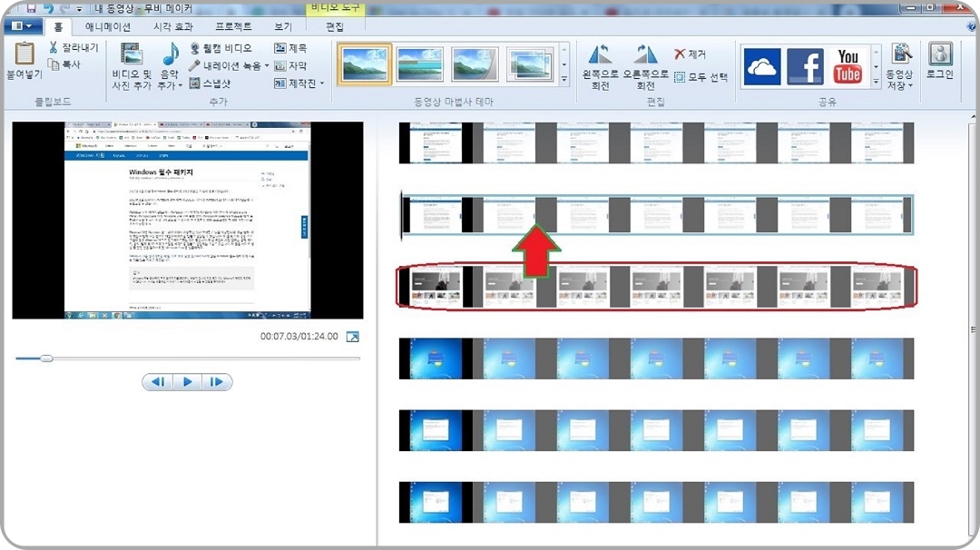Play the video preview
Viewport: 980px width, 550px height.
[x=187, y=382]
